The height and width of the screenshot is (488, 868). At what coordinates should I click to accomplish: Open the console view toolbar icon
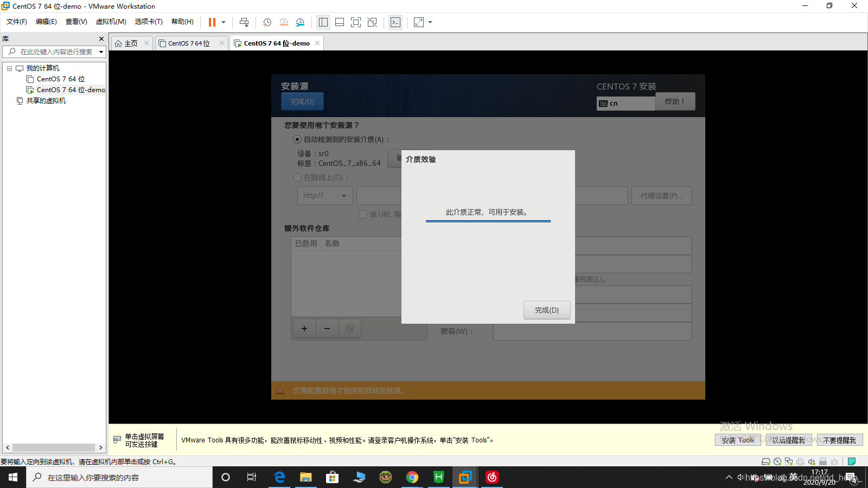[x=395, y=22]
